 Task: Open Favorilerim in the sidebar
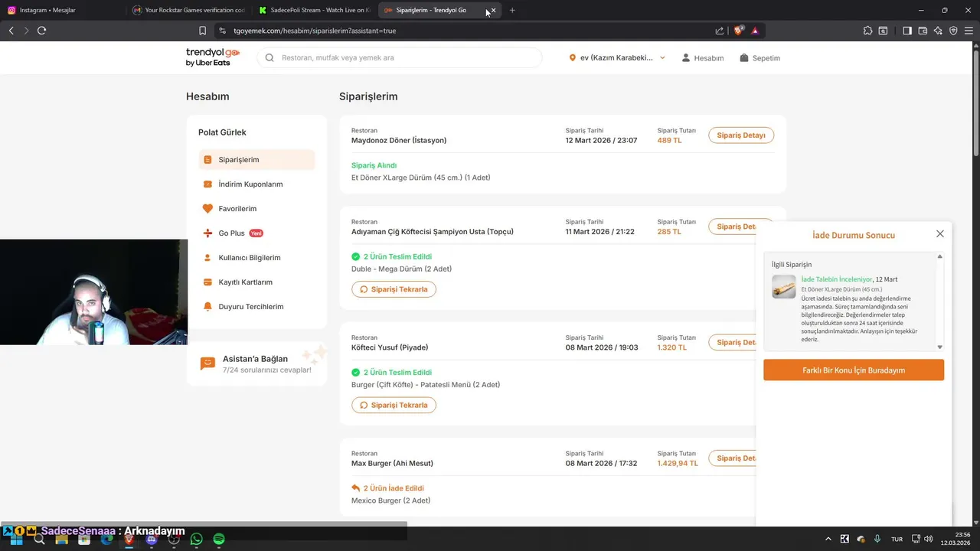click(x=256, y=209)
